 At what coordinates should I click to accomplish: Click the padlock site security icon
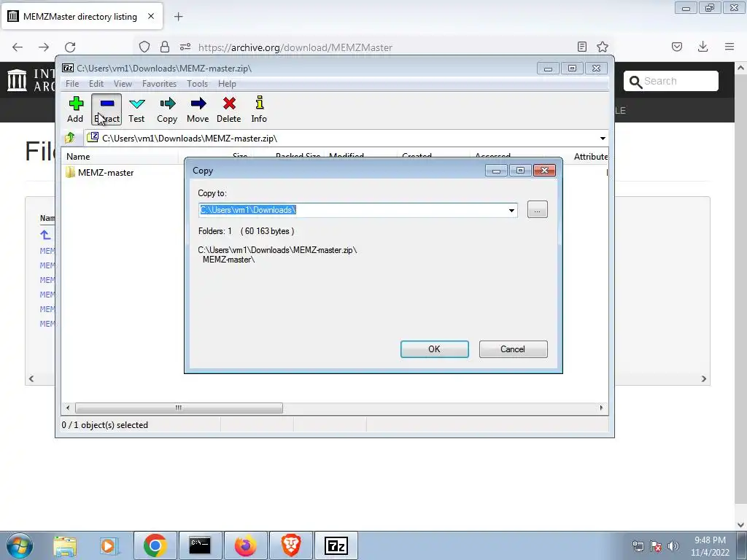pyautogui.click(x=165, y=47)
